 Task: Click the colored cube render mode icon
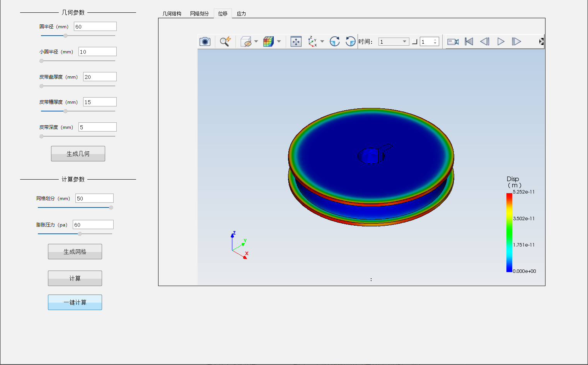268,41
